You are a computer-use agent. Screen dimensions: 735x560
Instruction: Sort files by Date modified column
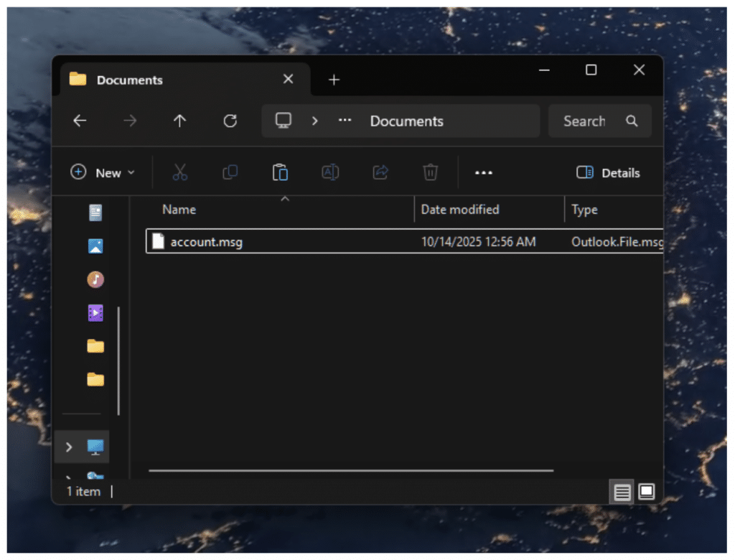(x=460, y=210)
